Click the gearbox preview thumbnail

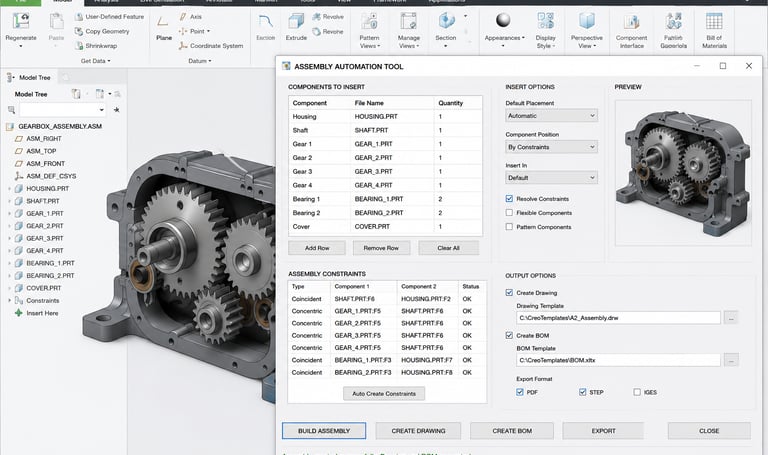tap(683, 172)
